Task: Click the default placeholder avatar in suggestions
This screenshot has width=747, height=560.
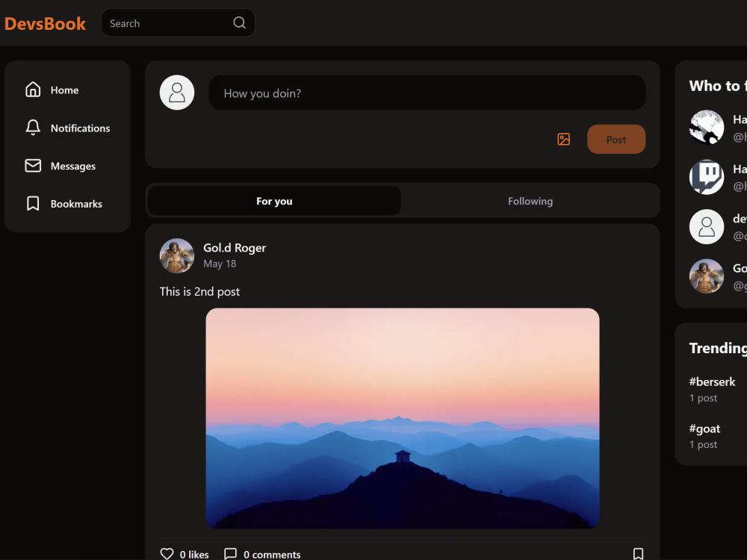Action: point(707,227)
